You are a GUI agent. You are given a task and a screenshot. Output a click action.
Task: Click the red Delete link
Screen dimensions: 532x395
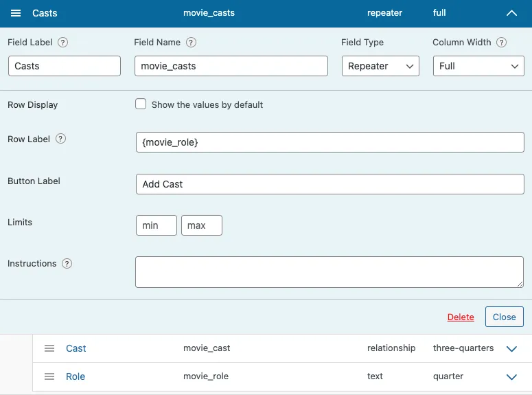[461, 317]
